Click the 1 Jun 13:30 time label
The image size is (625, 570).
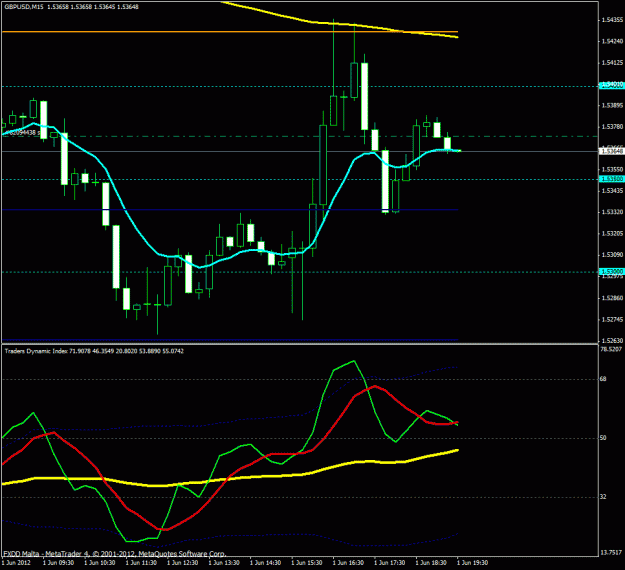click(224, 563)
